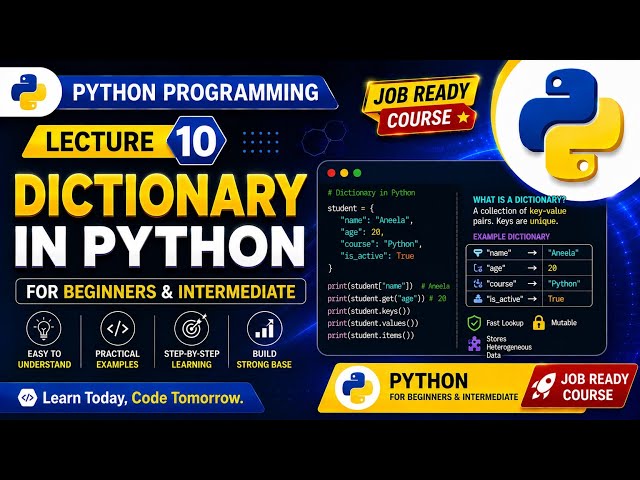Click the green dot of the code window
640x480 pixels.
coord(357,173)
